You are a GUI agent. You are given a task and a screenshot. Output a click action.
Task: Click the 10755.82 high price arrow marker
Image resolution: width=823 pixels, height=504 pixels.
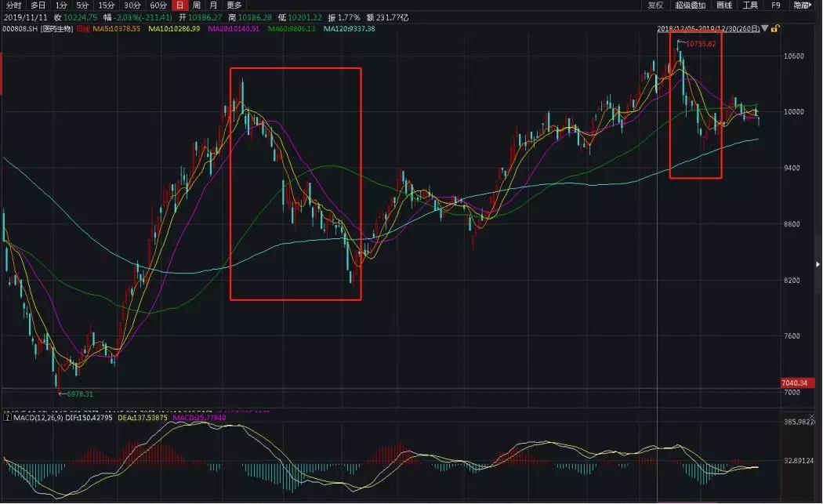click(681, 42)
